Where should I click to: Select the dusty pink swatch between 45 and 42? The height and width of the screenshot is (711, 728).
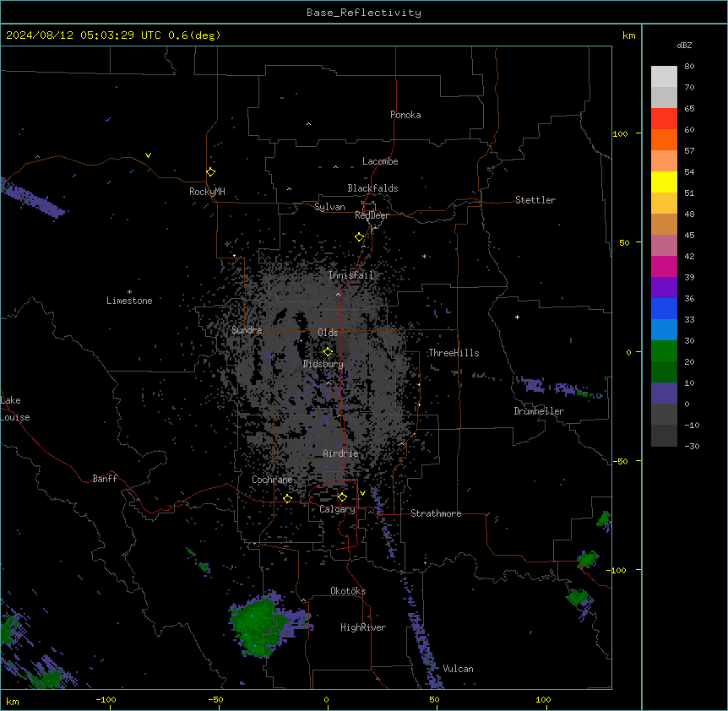[x=664, y=246]
